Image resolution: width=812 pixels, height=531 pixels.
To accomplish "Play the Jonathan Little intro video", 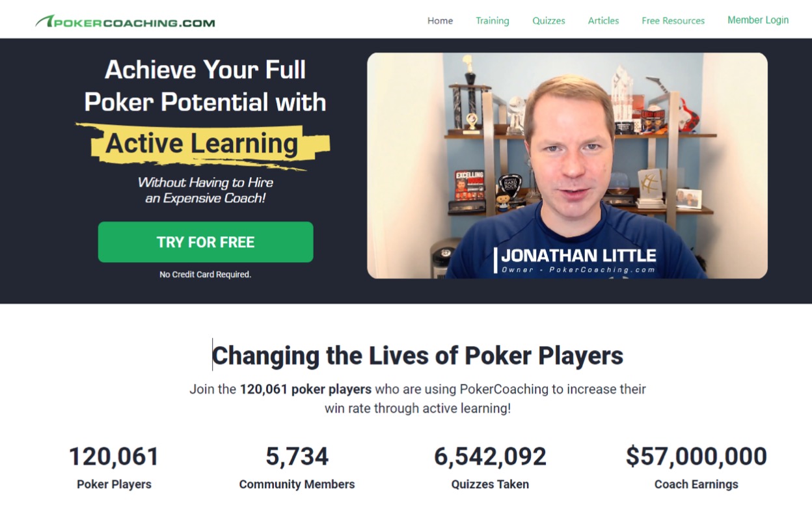I will click(567, 165).
